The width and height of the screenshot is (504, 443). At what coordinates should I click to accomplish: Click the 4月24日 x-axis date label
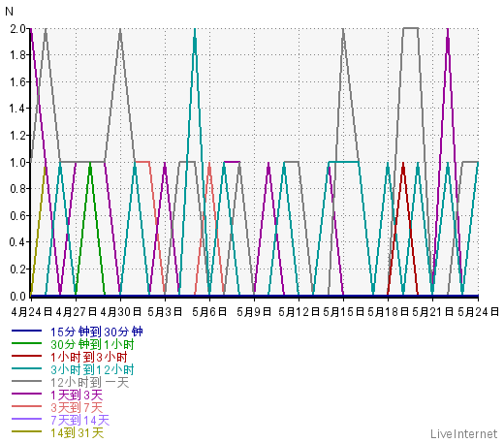coord(31,312)
